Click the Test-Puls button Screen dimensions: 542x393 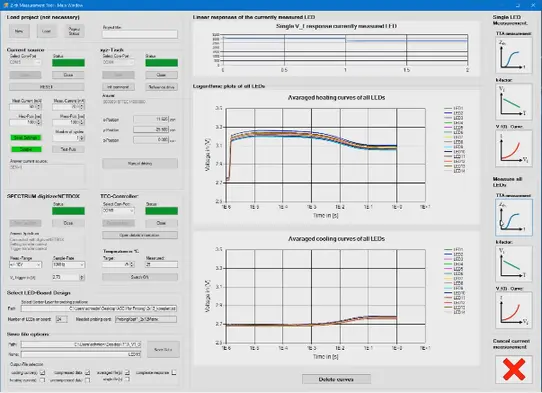tap(68, 149)
